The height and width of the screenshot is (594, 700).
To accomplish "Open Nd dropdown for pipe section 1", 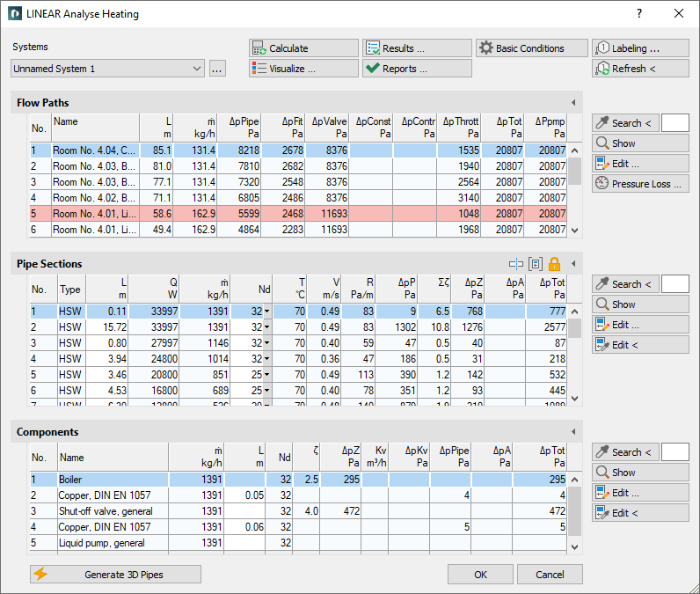I will [267, 312].
